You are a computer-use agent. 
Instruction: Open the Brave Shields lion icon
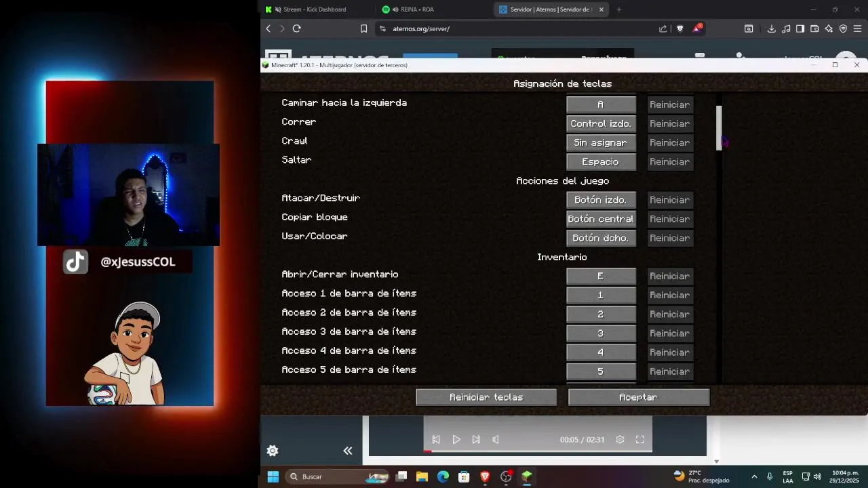tap(680, 28)
